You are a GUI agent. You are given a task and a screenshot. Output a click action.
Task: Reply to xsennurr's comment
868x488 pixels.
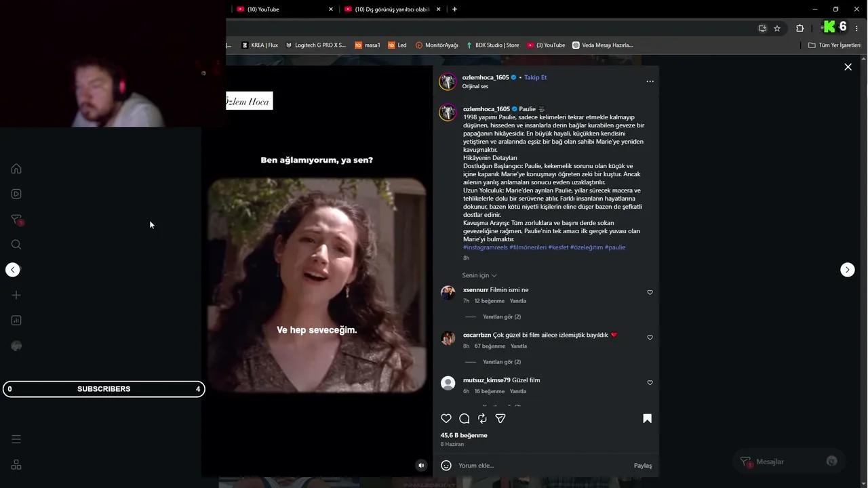518,301
